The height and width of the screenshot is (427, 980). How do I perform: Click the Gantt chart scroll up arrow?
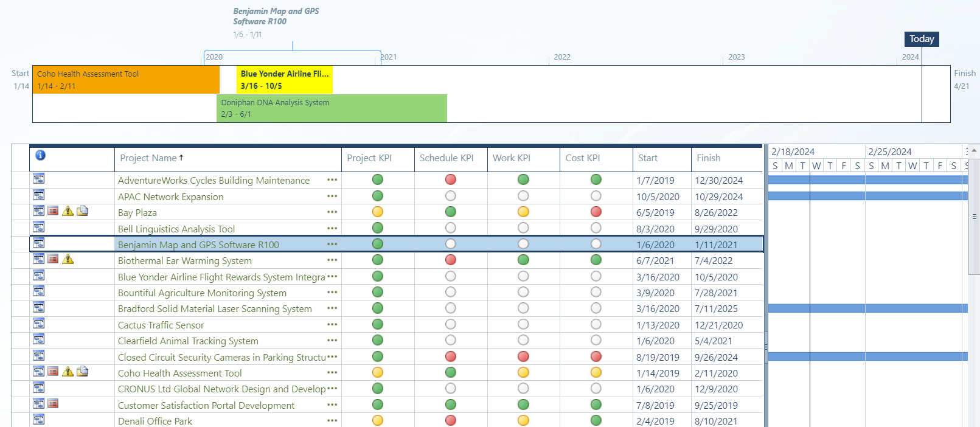pyautogui.click(x=974, y=150)
